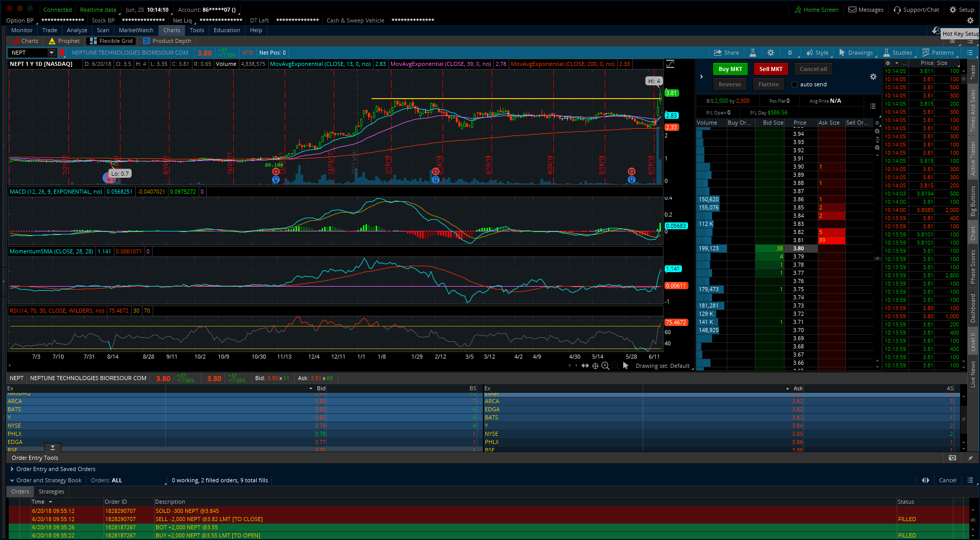Click the zoom in magnifier below chart

pyautogui.click(x=605, y=366)
